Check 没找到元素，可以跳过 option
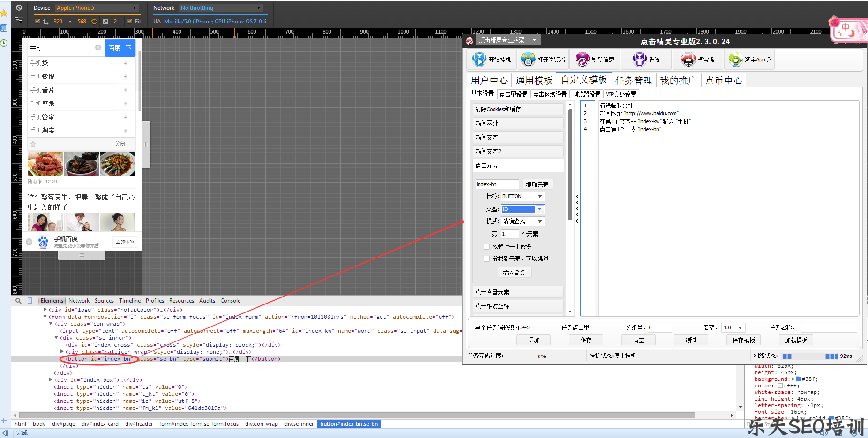Image resolution: width=868 pixels, height=438 pixels. (x=486, y=259)
